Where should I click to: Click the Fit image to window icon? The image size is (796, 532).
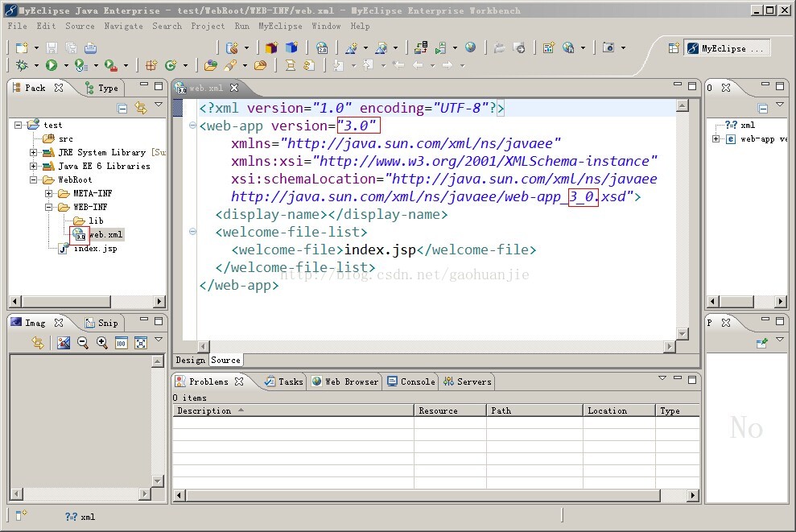pyautogui.click(x=141, y=343)
